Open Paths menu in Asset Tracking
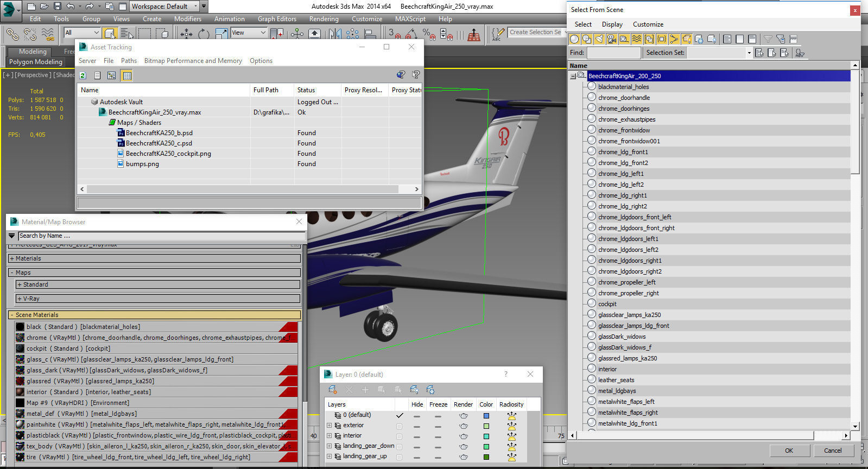The height and width of the screenshot is (469, 868). coord(129,61)
